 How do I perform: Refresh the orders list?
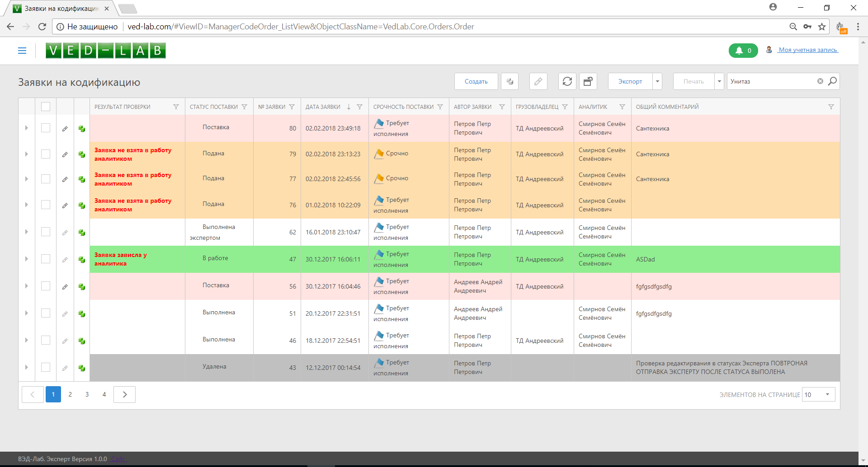(x=567, y=81)
